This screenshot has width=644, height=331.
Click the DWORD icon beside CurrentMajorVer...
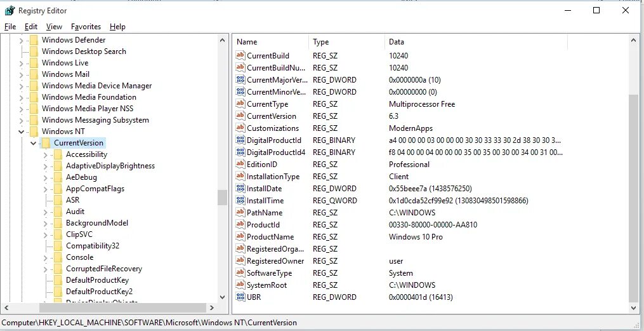tap(240, 80)
